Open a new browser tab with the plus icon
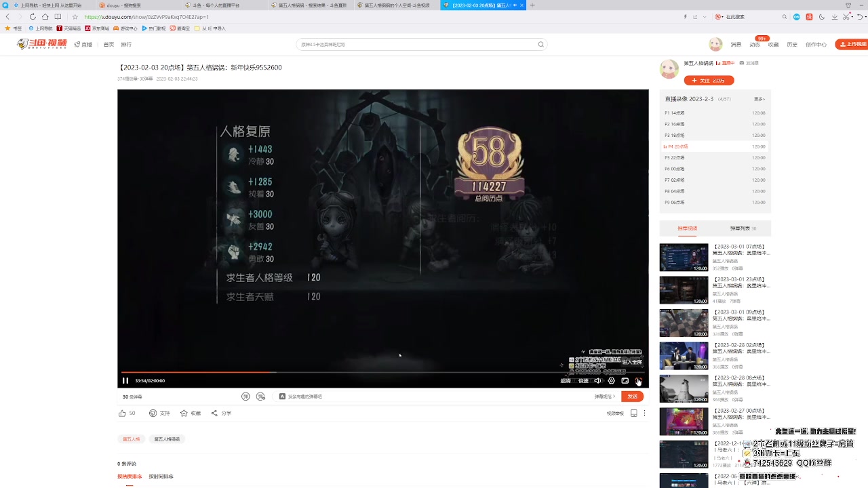The image size is (868, 488). [x=532, y=5]
